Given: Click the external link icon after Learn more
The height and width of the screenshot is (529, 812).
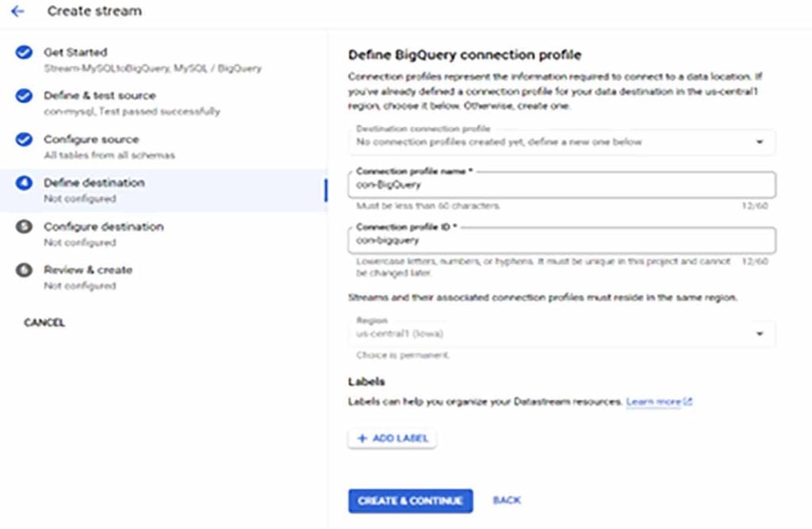Looking at the screenshot, I should (688, 401).
